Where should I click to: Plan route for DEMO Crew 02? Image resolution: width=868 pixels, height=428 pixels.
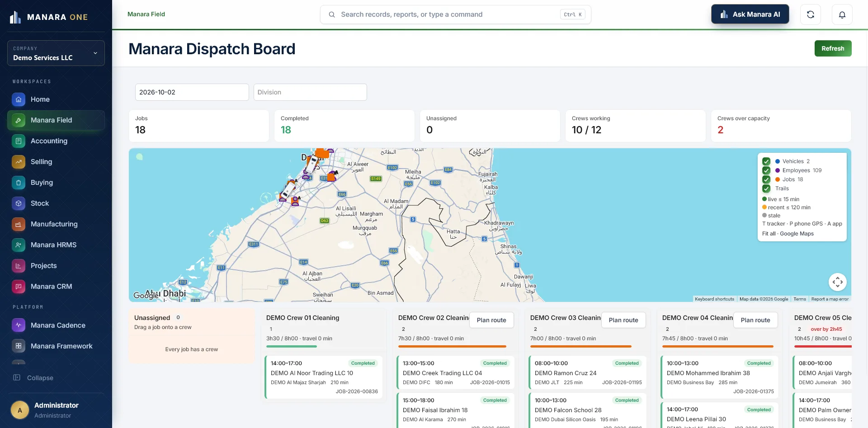pyautogui.click(x=491, y=320)
